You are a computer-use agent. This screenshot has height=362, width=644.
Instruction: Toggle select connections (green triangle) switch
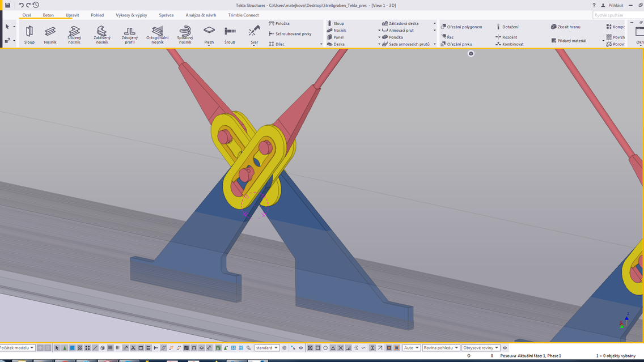coord(65,348)
